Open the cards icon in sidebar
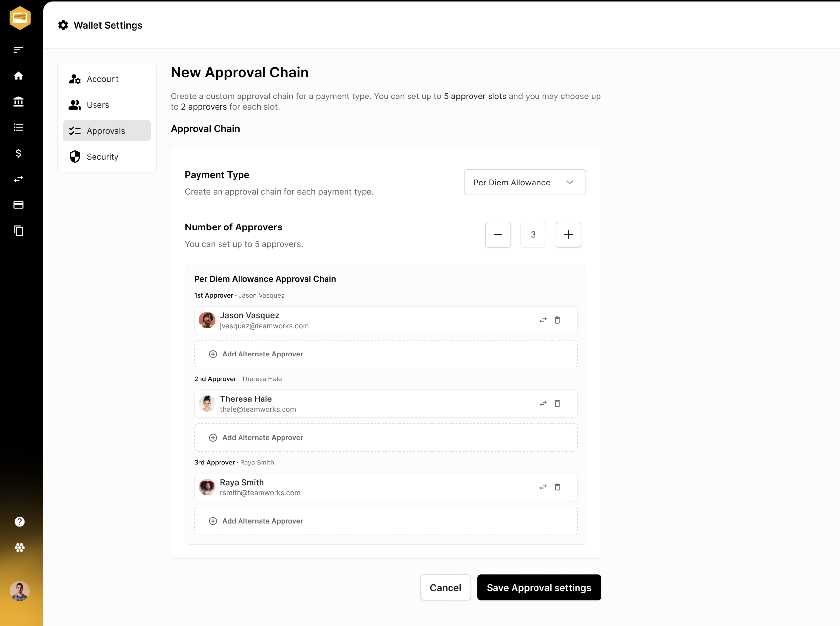Screen dimensions: 840x626 coord(19,205)
